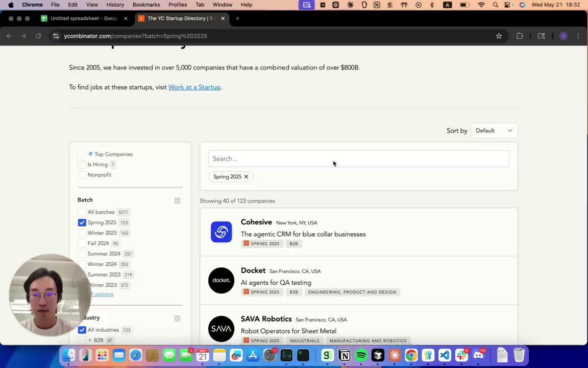The image size is (588, 368).
Task: Open the Profiles menu
Action: point(178,5)
